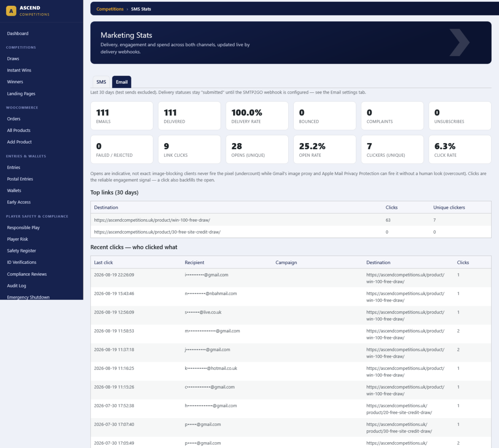
Task: Click the 22:26:09 timestamp row
Action: tap(291, 278)
